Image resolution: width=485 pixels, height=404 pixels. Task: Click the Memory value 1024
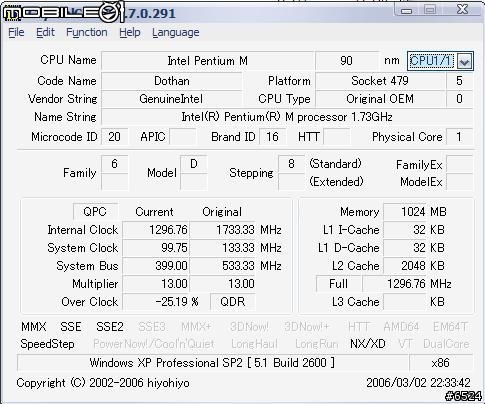point(405,212)
